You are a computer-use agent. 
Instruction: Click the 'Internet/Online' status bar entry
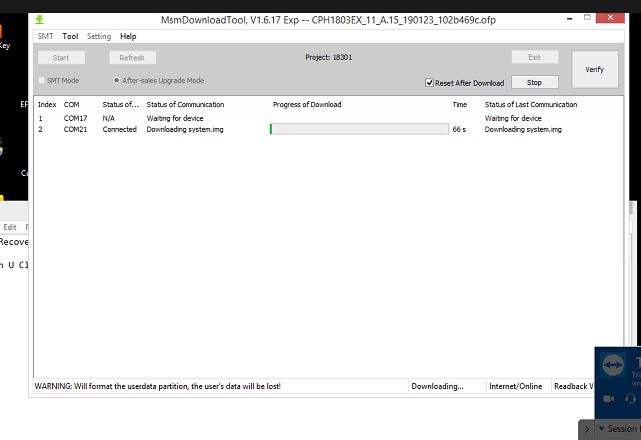tap(515, 386)
